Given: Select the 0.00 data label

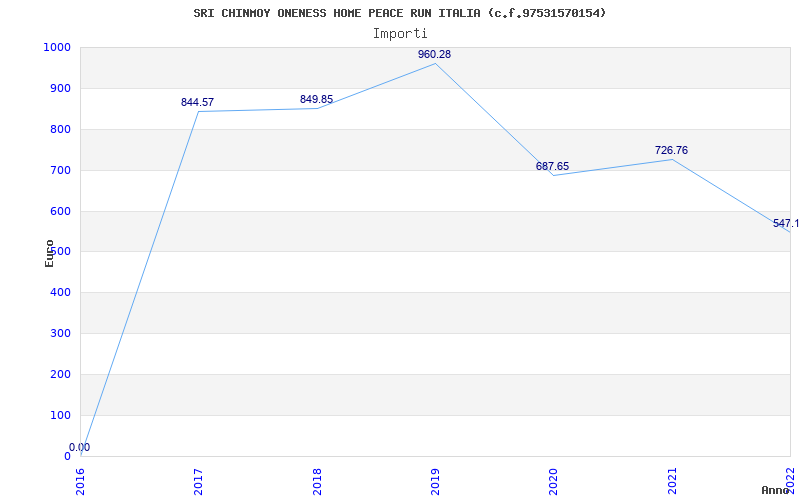Looking at the screenshot, I should click(x=80, y=447).
